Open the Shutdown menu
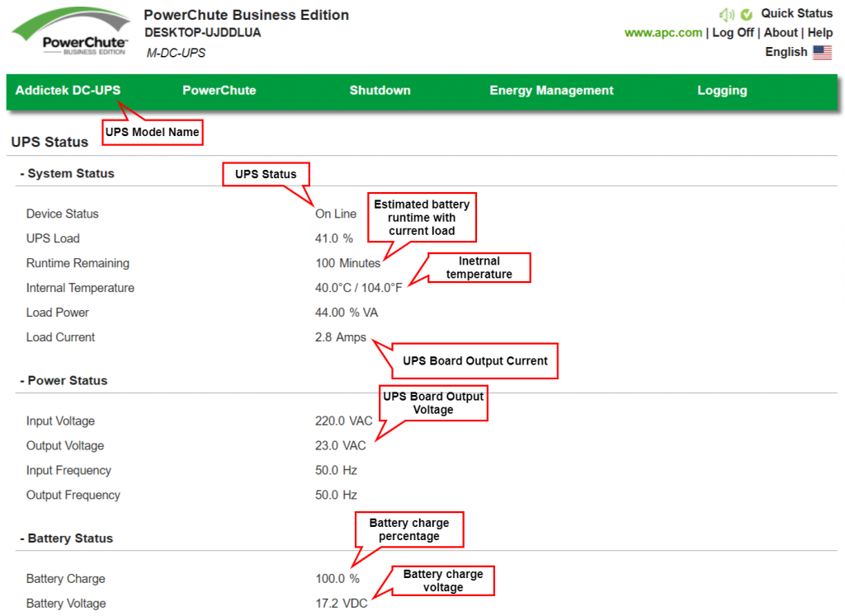 [380, 91]
